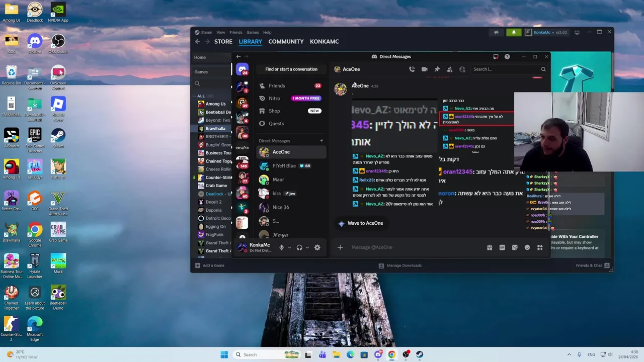
Task: Select NVIDIA App desktop icon
Action: coord(58,12)
